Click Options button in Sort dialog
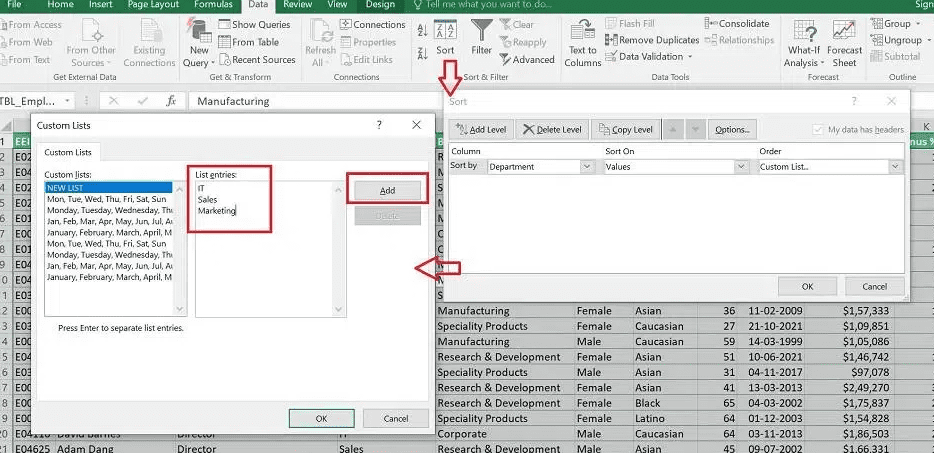Image resolution: width=934 pixels, height=453 pixels. pos(732,130)
